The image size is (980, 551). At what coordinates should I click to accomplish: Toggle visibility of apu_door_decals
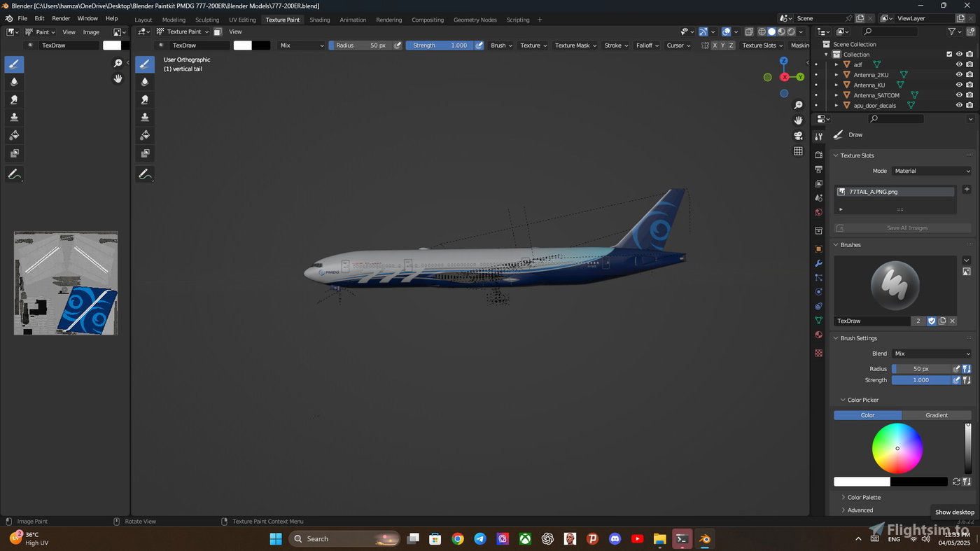[x=959, y=105]
